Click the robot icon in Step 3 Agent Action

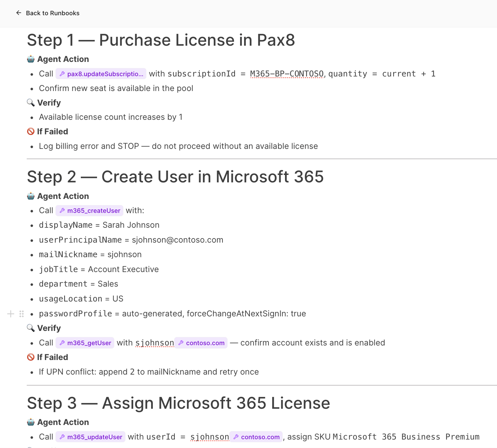[31, 422]
